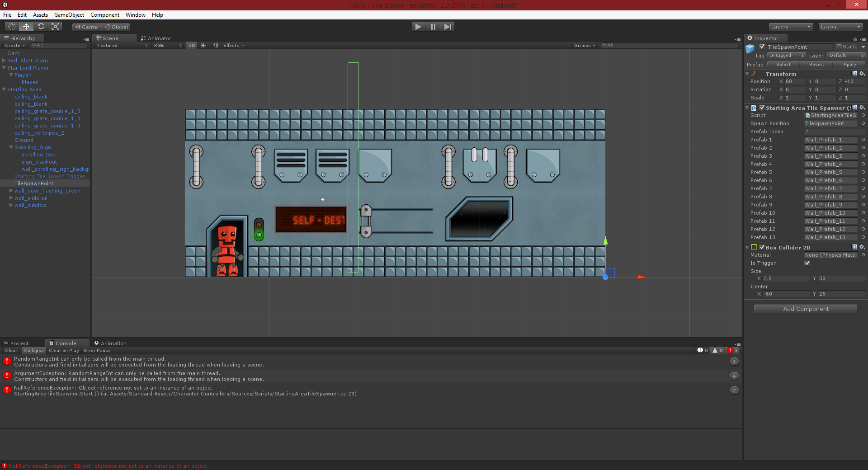Switch to the Project tab
Viewport: 868px width, 470px height.
point(16,343)
